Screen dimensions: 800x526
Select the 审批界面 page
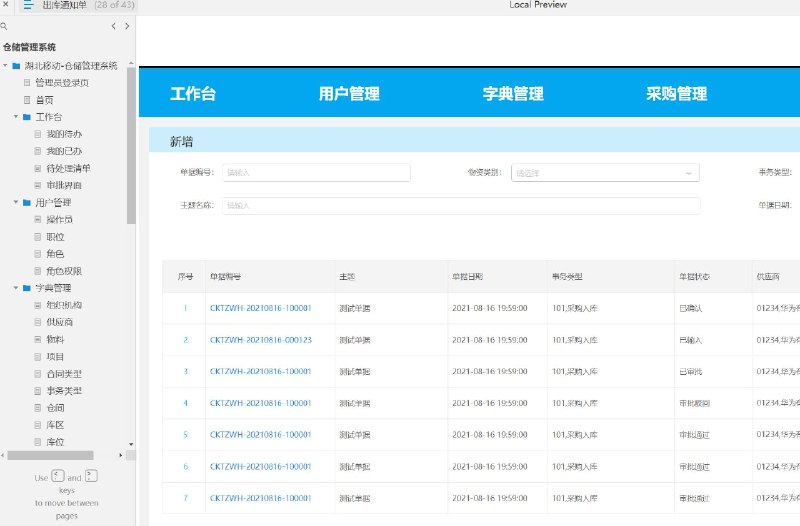pos(64,185)
